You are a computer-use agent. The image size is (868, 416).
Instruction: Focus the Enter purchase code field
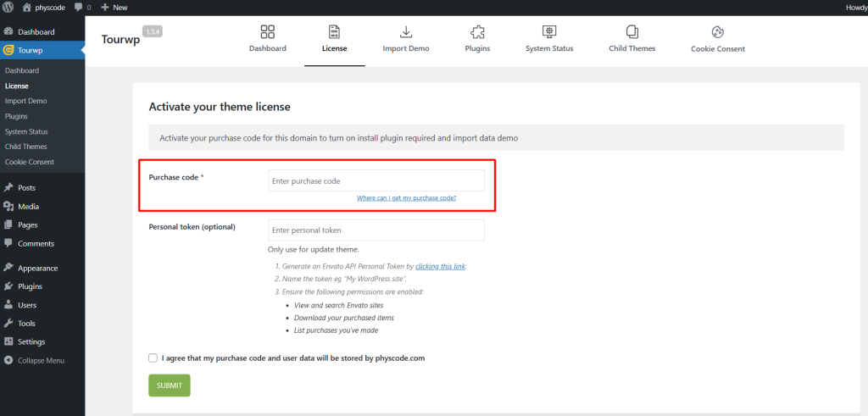point(376,181)
